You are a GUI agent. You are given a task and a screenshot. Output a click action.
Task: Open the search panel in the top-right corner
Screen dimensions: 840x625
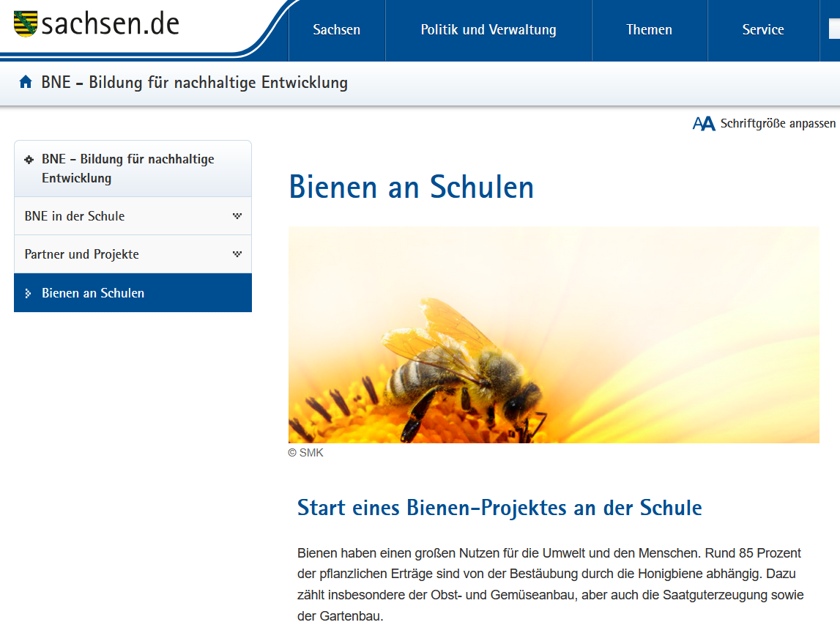point(833,30)
